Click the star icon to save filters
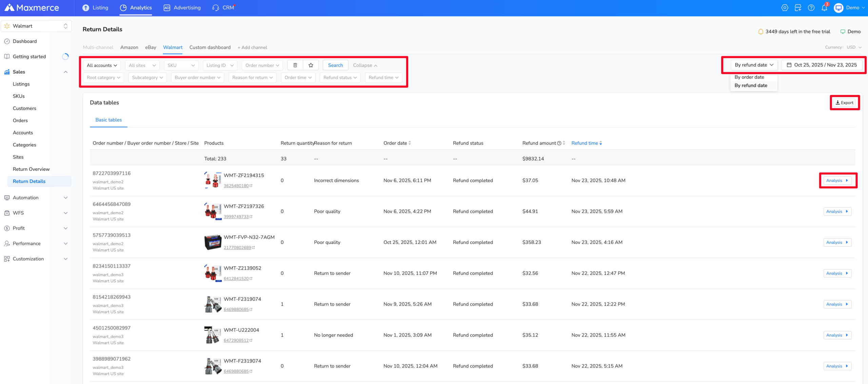This screenshot has width=868, height=384. (x=311, y=65)
